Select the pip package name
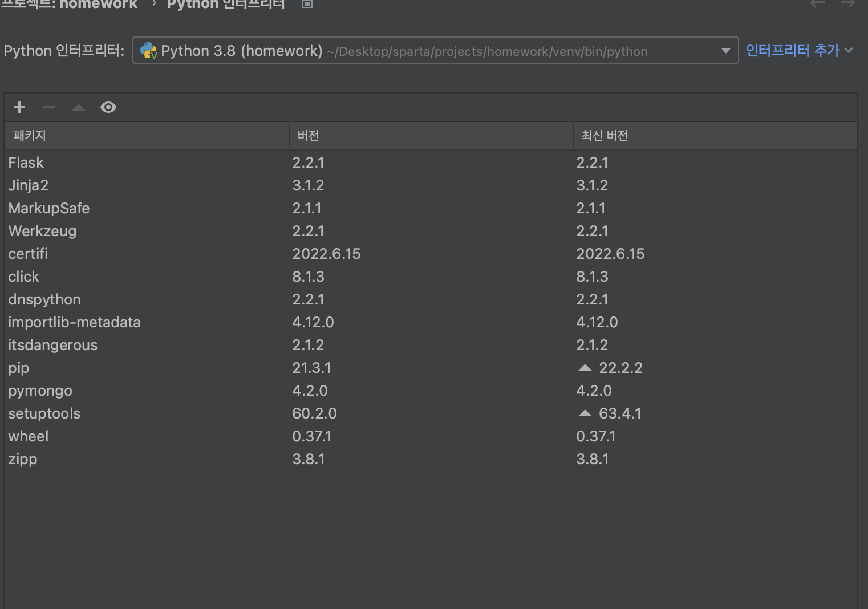Screen dimensions: 868x609 coord(19,368)
